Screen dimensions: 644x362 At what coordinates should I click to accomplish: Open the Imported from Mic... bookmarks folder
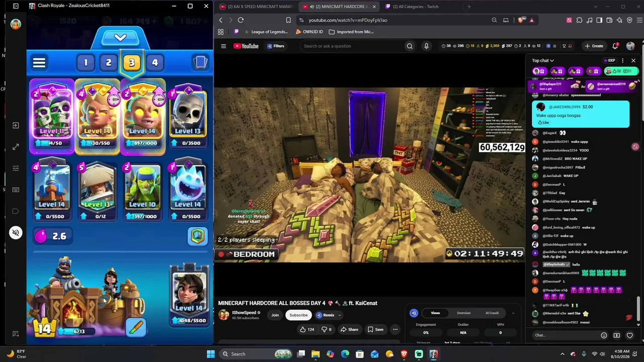click(351, 32)
